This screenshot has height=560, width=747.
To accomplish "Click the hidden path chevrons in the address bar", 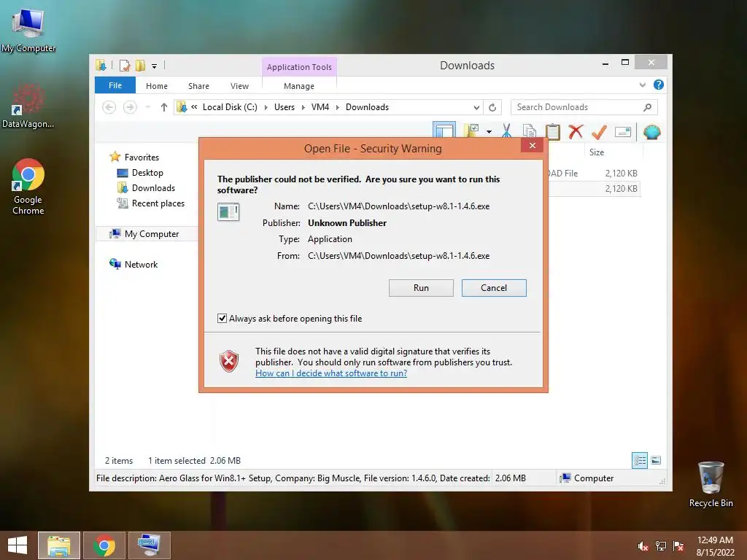I will (194, 107).
